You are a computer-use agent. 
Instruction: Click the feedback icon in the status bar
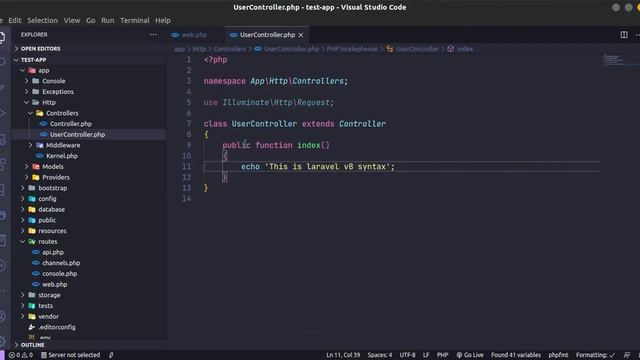coord(627,355)
